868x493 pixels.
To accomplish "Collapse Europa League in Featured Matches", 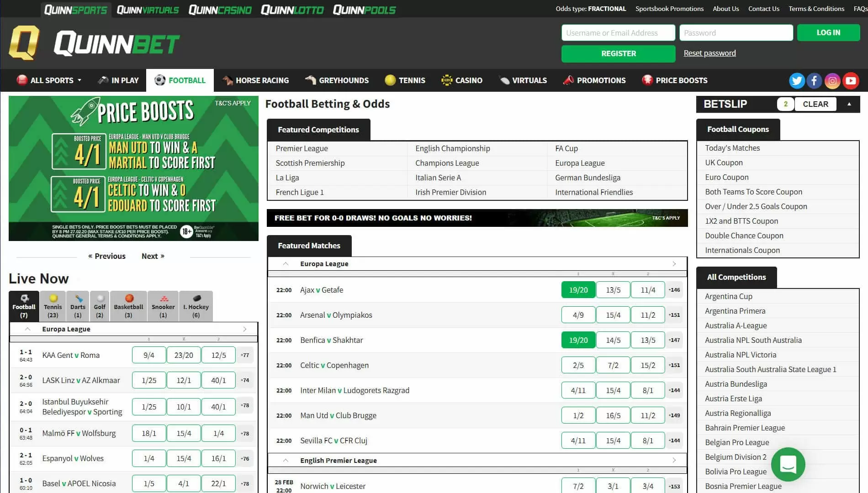I will click(286, 264).
